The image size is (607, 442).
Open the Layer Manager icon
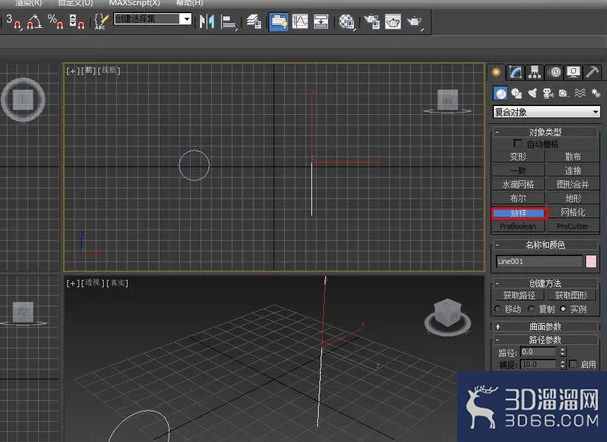click(254, 21)
